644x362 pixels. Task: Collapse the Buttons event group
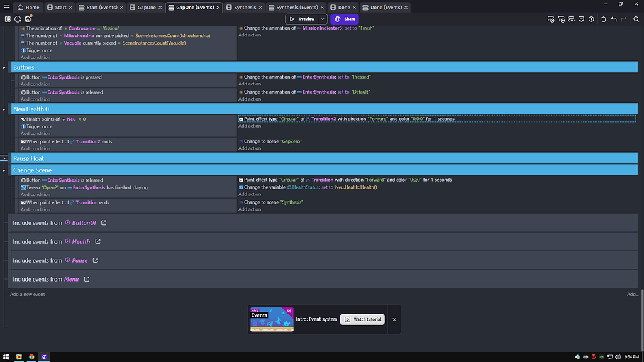(x=4, y=67)
